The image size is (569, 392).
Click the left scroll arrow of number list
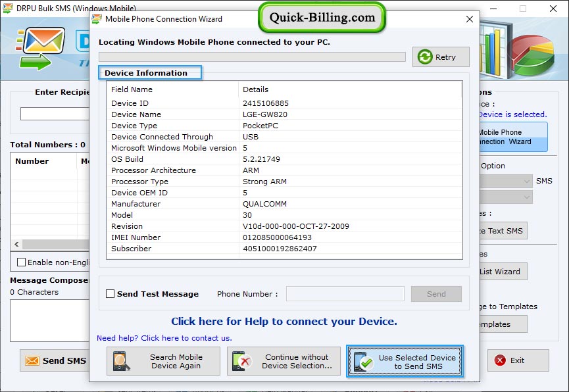[x=16, y=244]
